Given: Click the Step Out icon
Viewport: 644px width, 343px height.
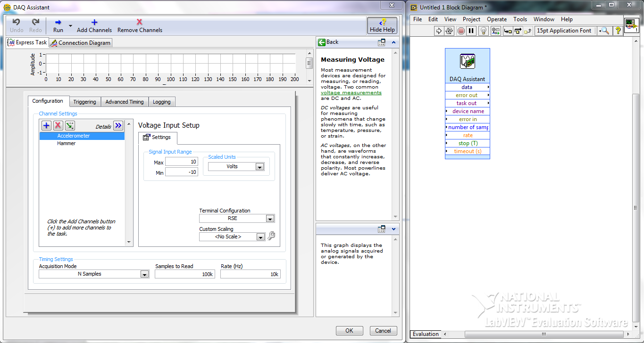Looking at the screenshot, I should [528, 31].
